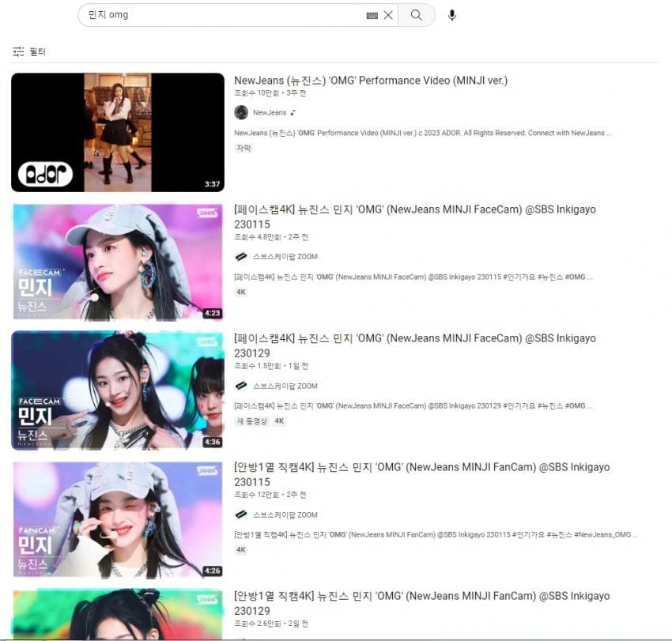Click the magnifier search button
This screenshot has width=672, height=641.
tap(416, 15)
